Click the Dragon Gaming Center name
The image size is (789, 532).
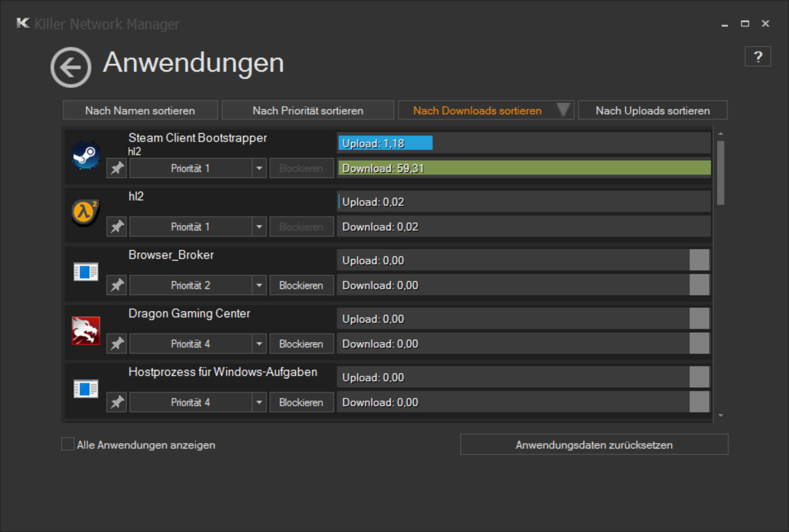[x=189, y=313]
